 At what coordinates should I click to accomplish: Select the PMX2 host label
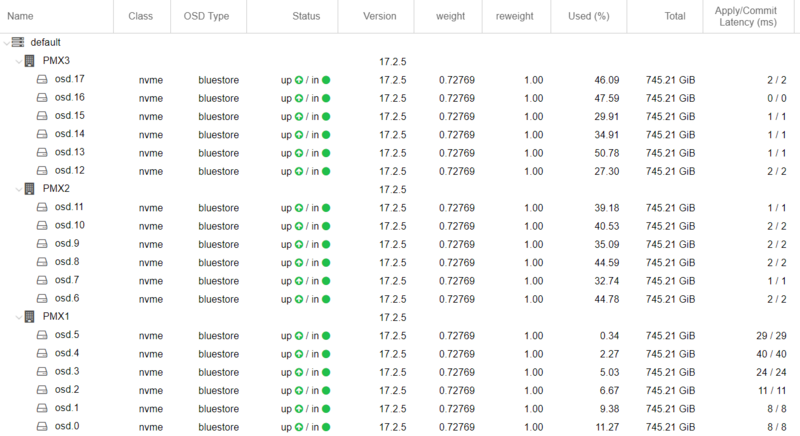(x=56, y=189)
